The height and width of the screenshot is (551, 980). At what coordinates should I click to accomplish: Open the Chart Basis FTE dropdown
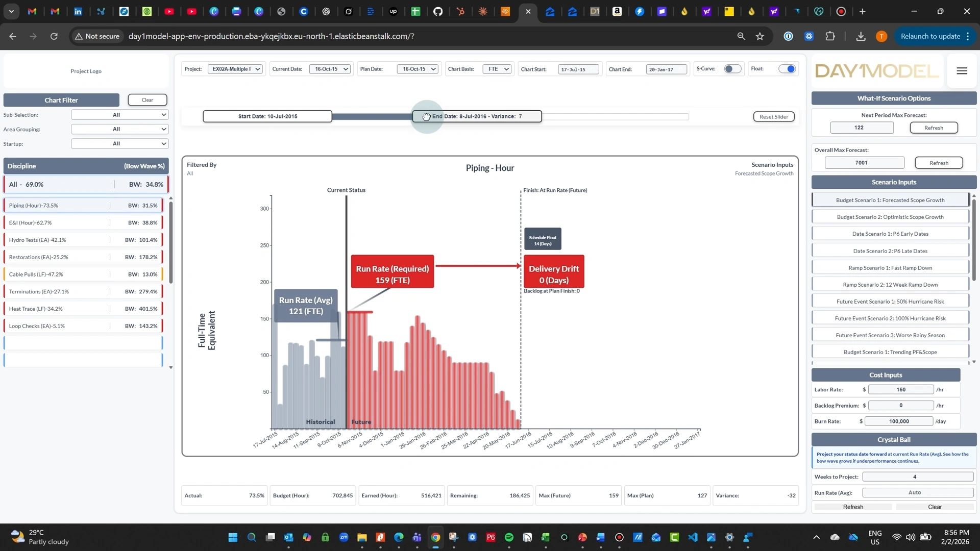coord(497,69)
